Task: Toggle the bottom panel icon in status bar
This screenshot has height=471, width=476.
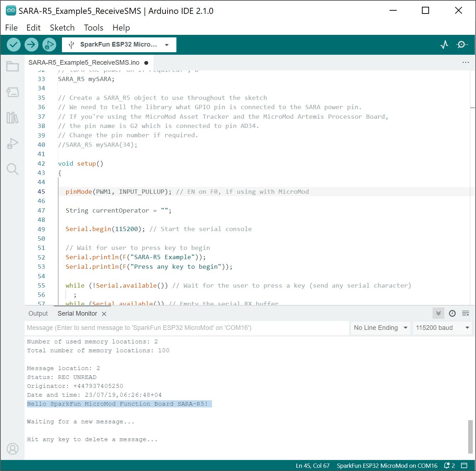Action: (464, 465)
